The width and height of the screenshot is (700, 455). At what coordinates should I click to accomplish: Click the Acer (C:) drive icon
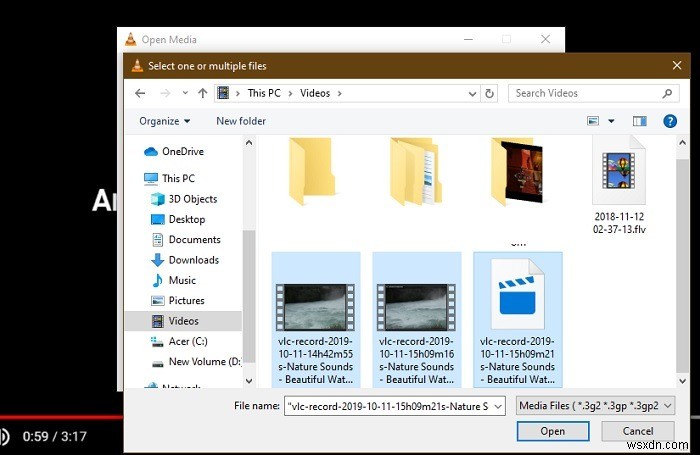coord(157,342)
